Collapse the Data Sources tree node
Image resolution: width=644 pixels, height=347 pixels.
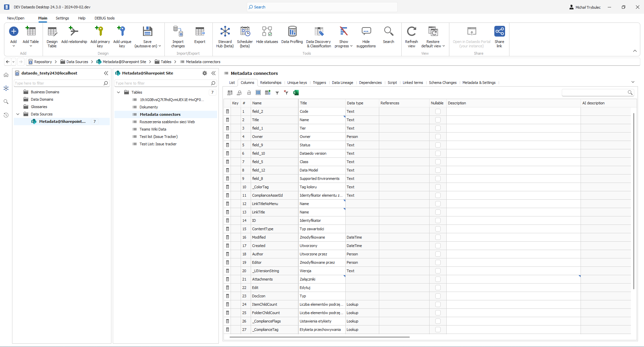coord(18,114)
